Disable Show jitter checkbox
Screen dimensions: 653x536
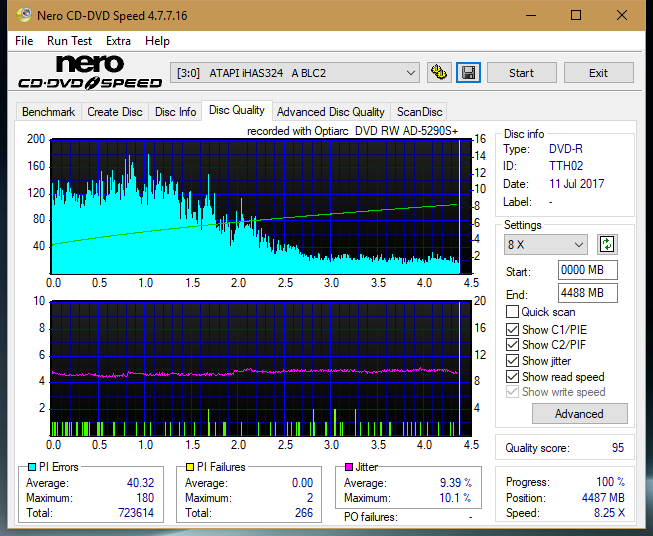coord(512,361)
